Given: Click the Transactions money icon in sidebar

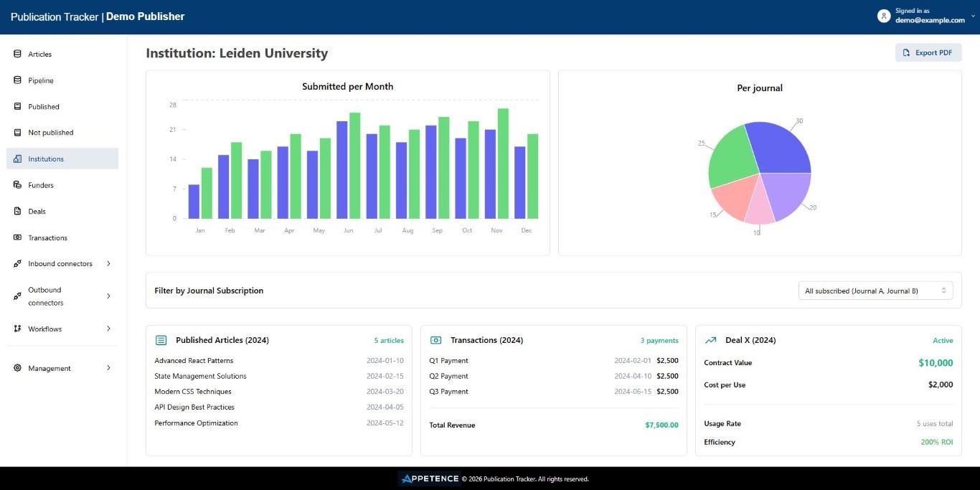Looking at the screenshot, I should pyautogui.click(x=17, y=237).
